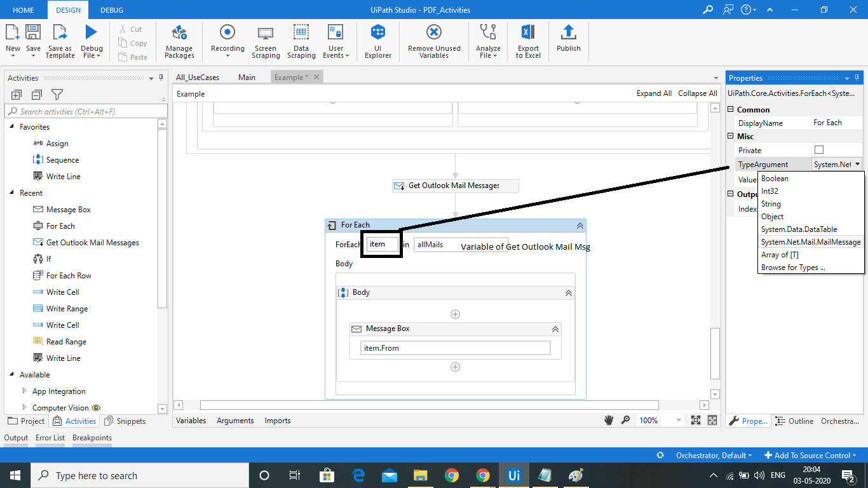Viewport: 868px width, 488px height.
Task: Click the item.From text field
Action: 455,348
